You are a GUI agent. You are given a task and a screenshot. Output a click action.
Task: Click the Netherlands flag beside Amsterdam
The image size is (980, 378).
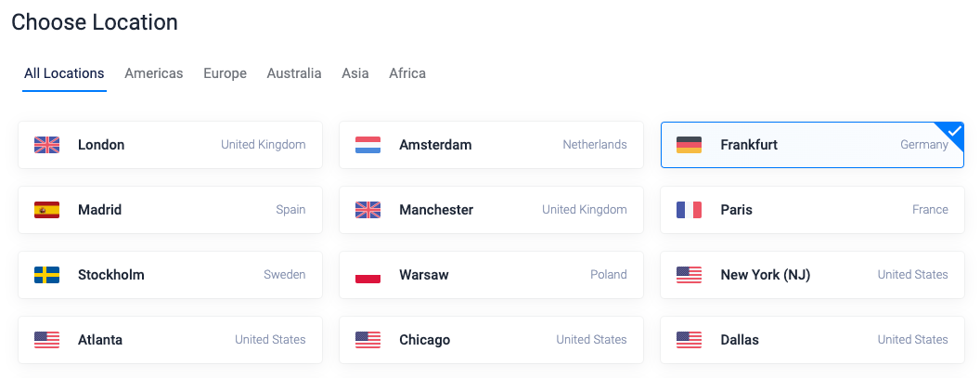367,145
